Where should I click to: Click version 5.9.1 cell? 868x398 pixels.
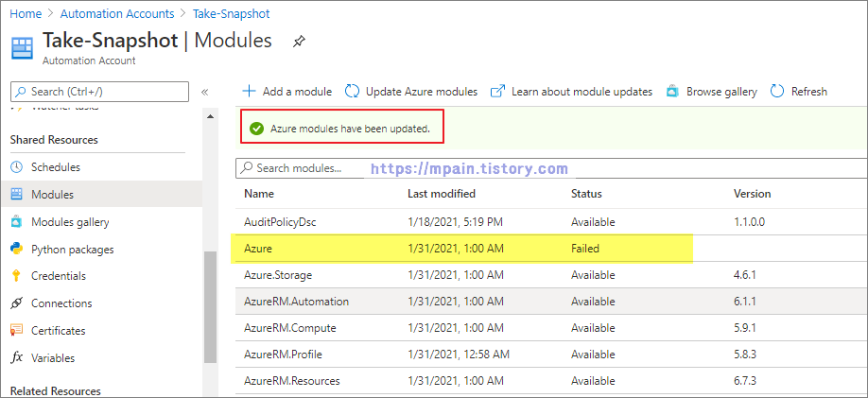(744, 328)
